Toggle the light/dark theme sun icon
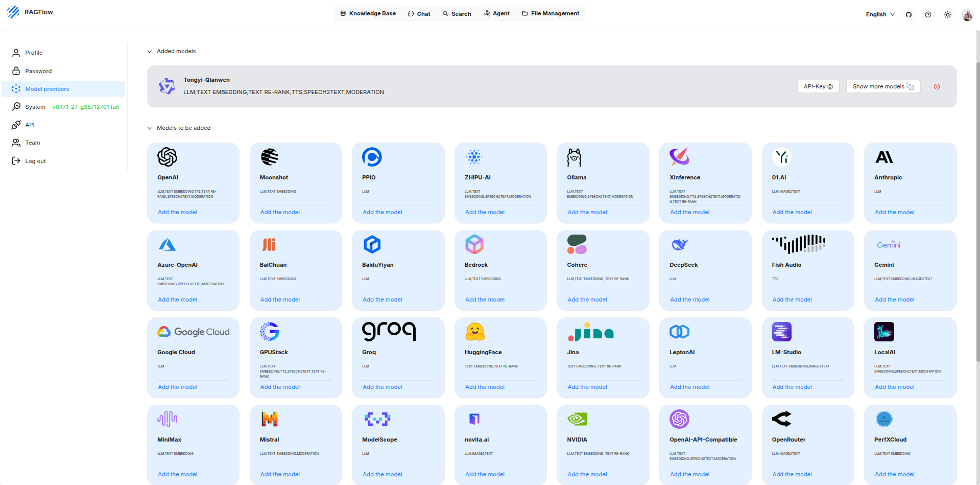This screenshot has height=485, width=980. 948,14
